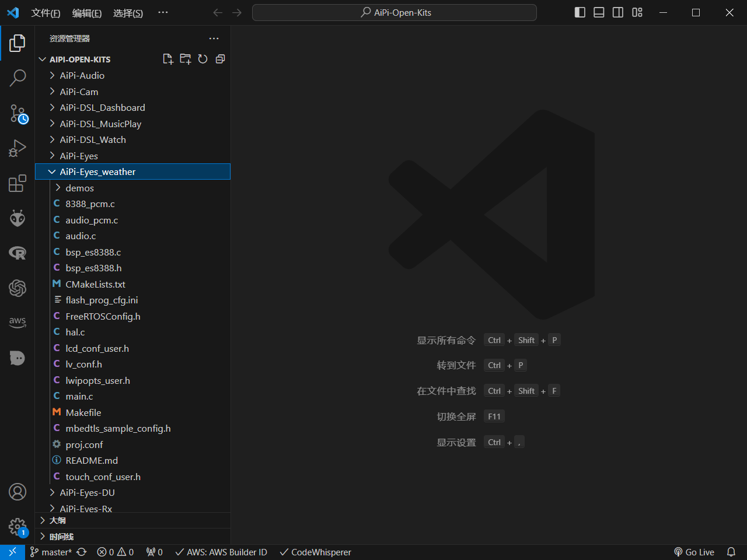Open notifications bell
Screen dimensions: 747x560
[x=731, y=552]
